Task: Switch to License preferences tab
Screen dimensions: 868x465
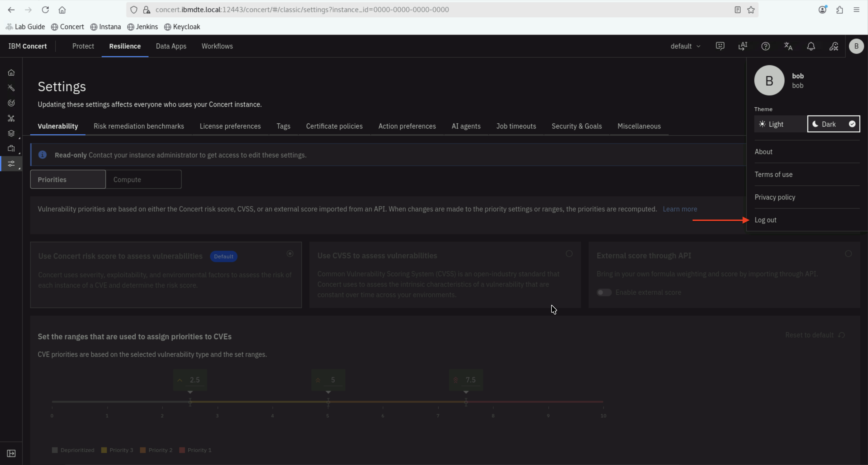Action: tap(230, 126)
